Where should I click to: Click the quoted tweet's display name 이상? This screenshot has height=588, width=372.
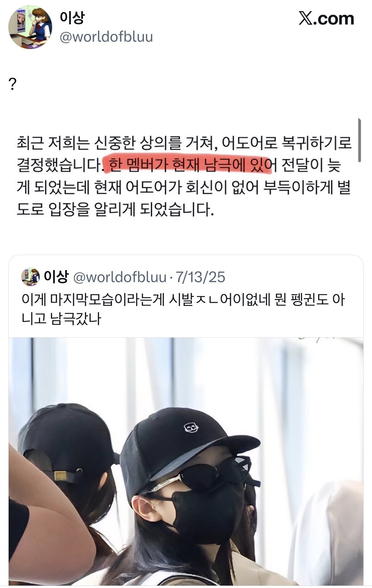tap(56, 277)
